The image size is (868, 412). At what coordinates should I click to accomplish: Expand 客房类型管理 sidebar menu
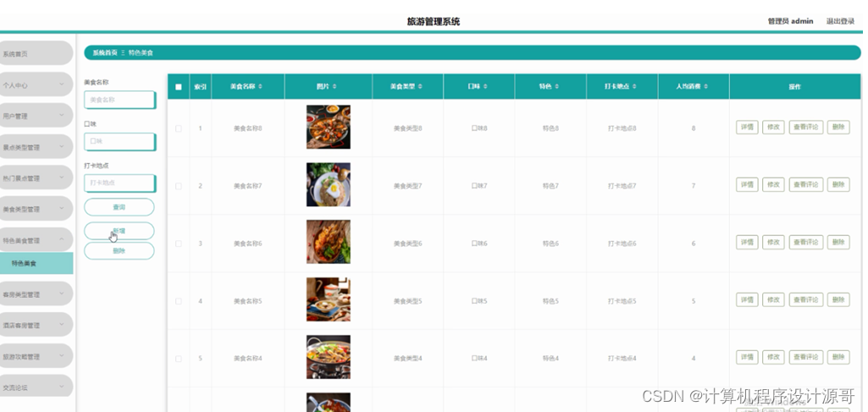35,294
